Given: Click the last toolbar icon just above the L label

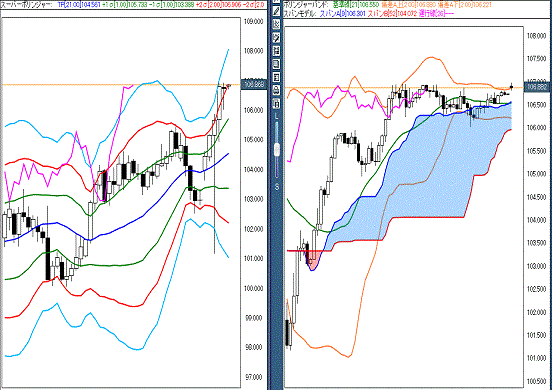Looking at the screenshot, I should click(x=277, y=103).
